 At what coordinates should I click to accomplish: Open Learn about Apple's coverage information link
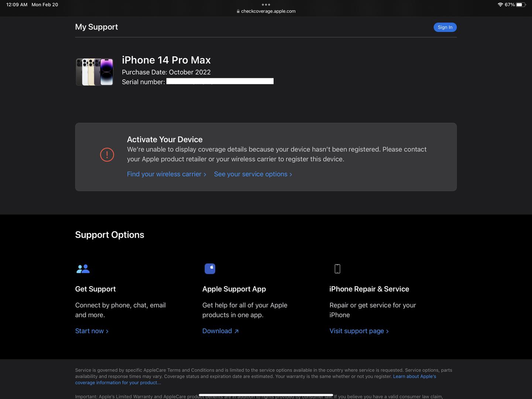414,376
